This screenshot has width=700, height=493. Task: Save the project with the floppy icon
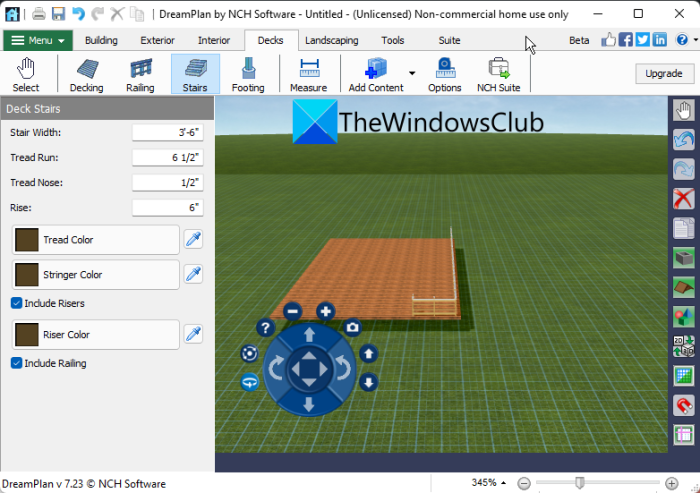point(58,14)
